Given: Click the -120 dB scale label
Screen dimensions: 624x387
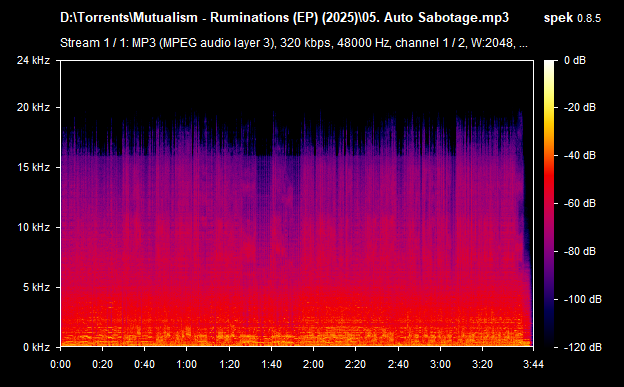Looking at the screenshot, I should 582,347.
